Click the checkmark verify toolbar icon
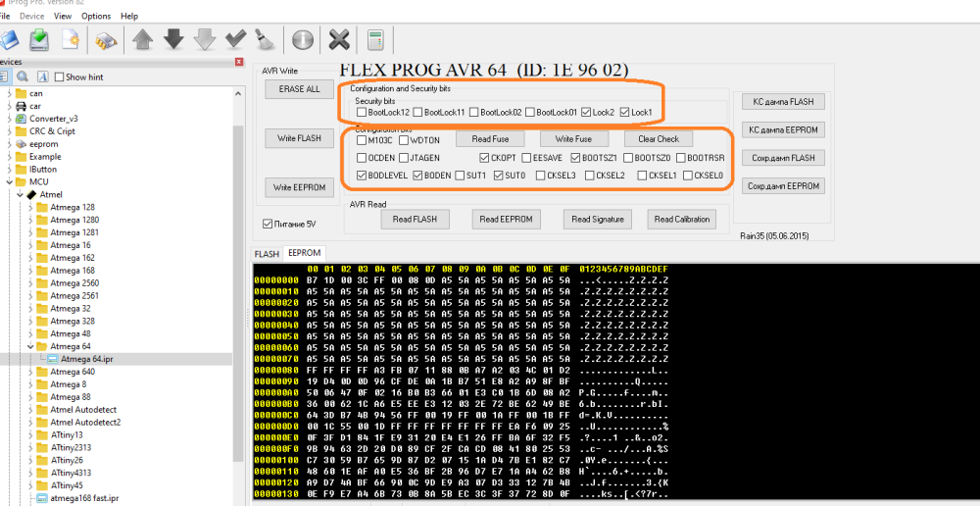Viewport: 980px width, 506px height. click(235, 40)
